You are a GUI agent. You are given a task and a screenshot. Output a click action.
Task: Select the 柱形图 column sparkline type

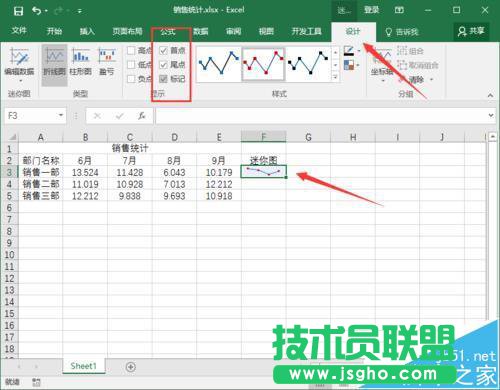pos(80,61)
